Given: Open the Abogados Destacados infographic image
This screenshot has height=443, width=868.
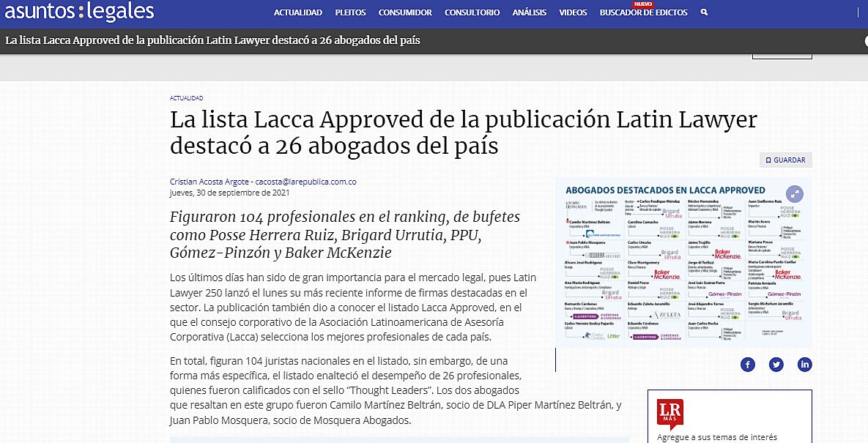Looking at the screenshot, I should tap(683, 262).
